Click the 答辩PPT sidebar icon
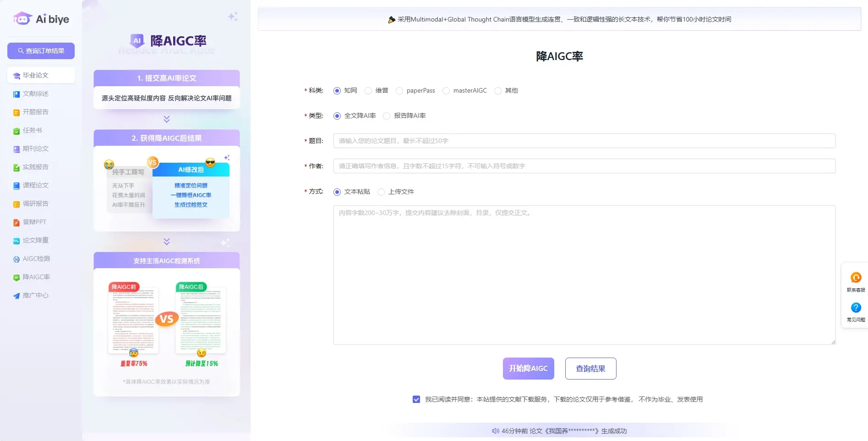Screen dimensions: 868x441 click(x=35, y=222)
